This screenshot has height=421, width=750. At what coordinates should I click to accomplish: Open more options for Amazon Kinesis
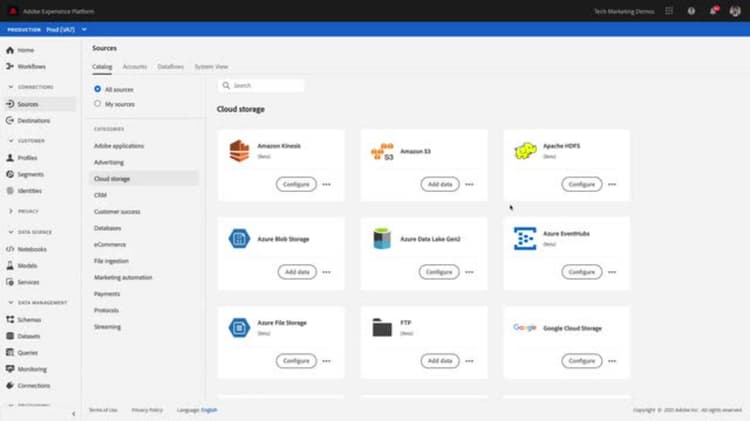click(x=327, y=184)
